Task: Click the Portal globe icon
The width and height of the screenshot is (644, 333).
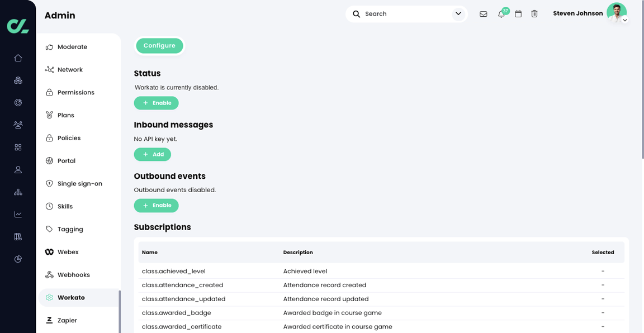Action: [49, 161]
